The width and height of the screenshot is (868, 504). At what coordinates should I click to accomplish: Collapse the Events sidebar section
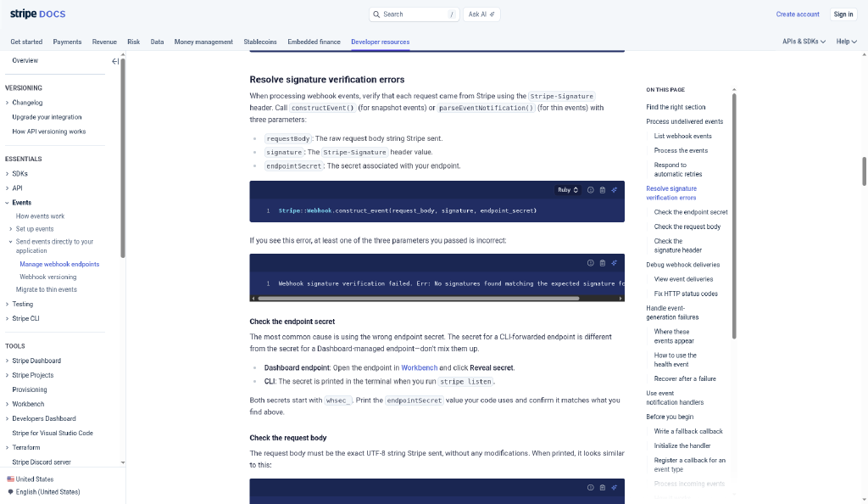[7, 203]
